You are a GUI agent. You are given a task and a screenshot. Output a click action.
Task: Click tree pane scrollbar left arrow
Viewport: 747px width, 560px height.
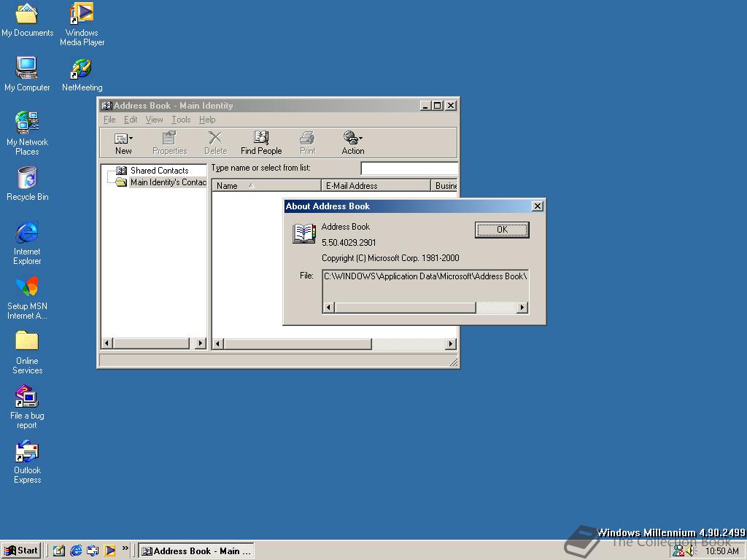pos(107,343)
